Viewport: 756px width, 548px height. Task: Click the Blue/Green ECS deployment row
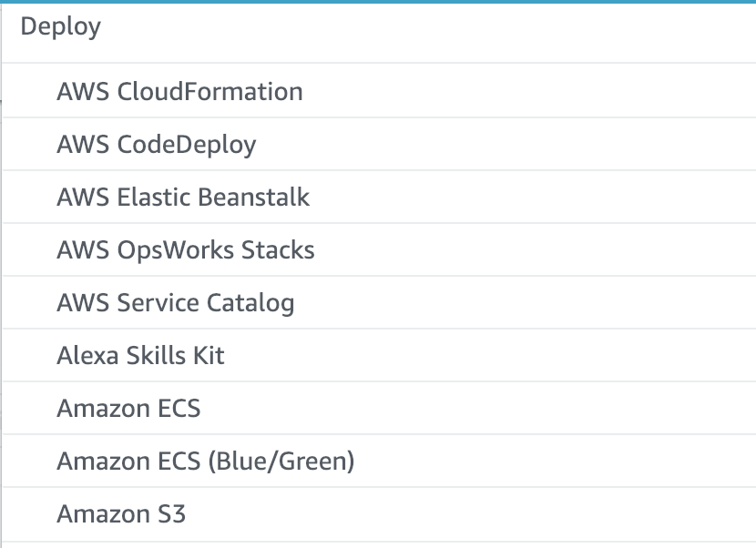point(205,461)
